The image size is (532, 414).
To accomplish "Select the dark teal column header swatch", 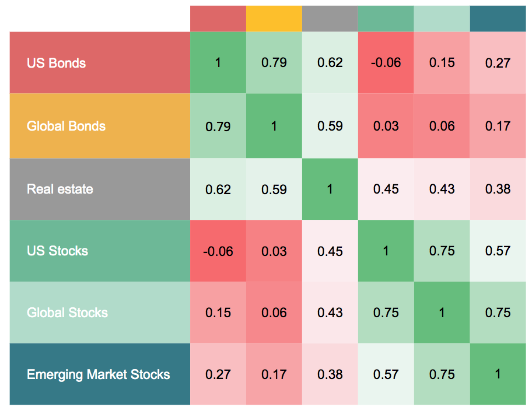I will coord(498,19).
